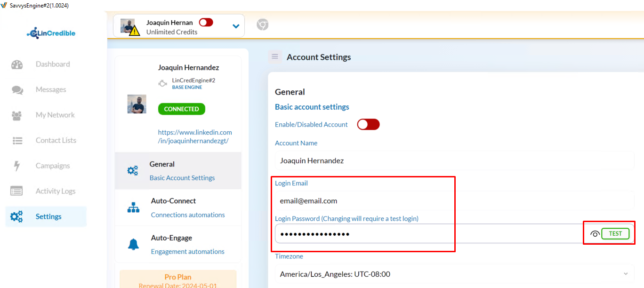This screenshot has height=288, width=644.
Task: Click the Activity Logs icon
Action: point(16,191)
